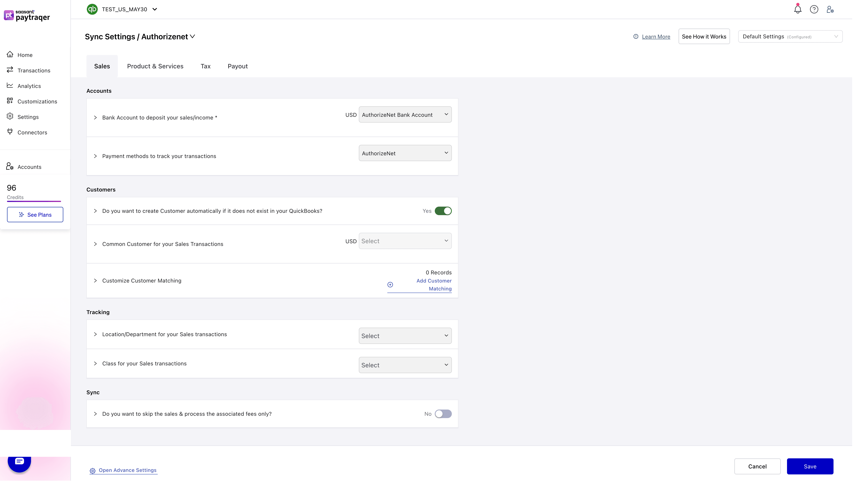
Task: Open the AuthorizeNet Bank Account dropdown
Action: coord(405,114)
